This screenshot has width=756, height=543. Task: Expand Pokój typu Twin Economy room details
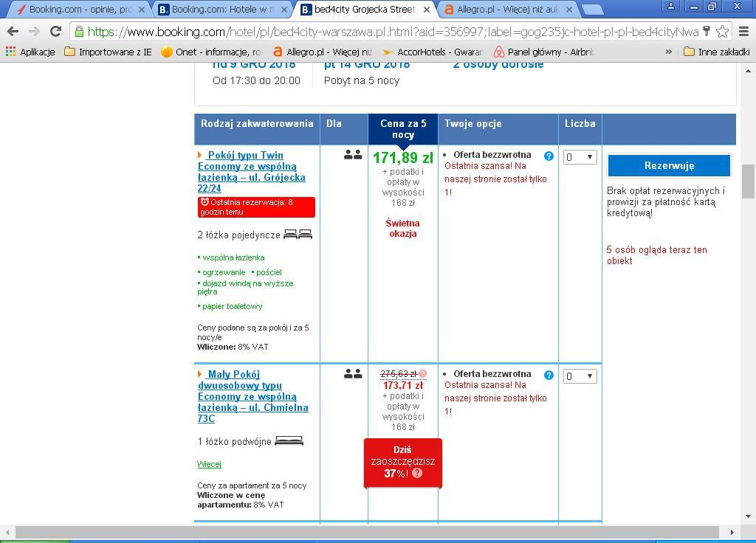click(199, 155)
